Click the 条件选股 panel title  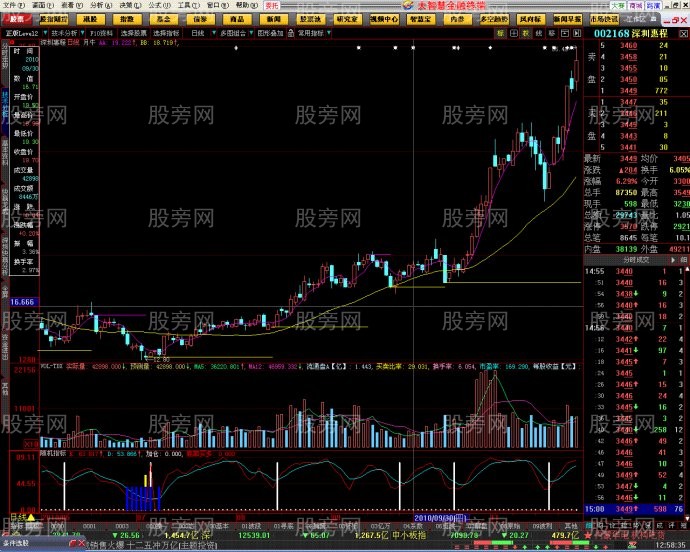coord(16,544)
